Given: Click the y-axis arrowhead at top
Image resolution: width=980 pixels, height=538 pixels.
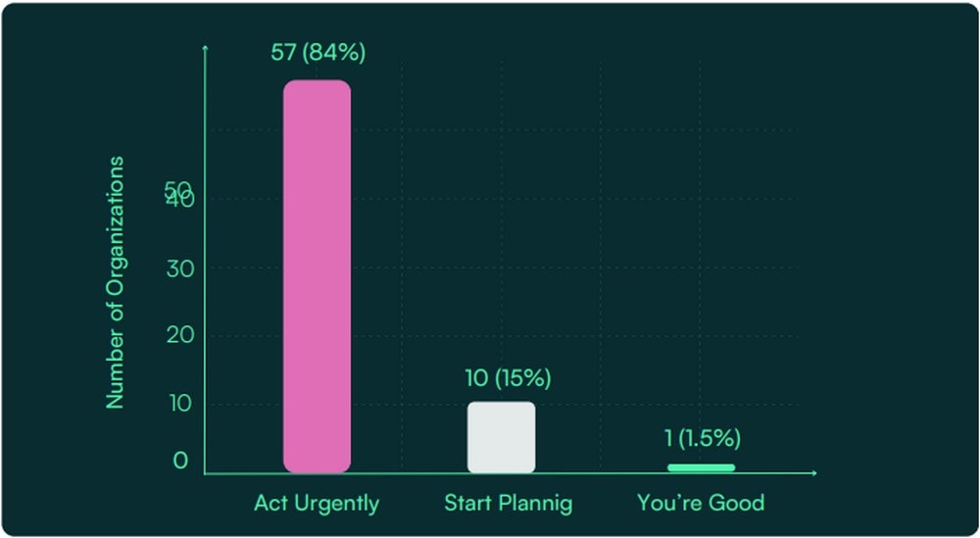Looking at the screenshot, I should 205,47.
